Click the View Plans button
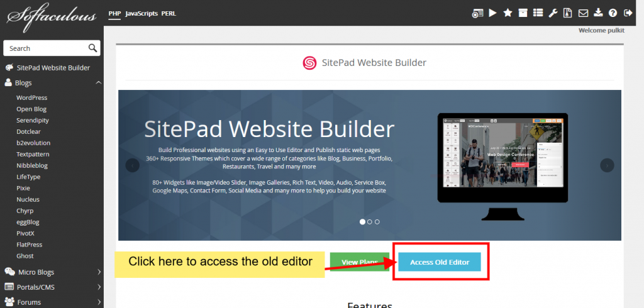Screen dimensions: 644x308 coord(359,262)
